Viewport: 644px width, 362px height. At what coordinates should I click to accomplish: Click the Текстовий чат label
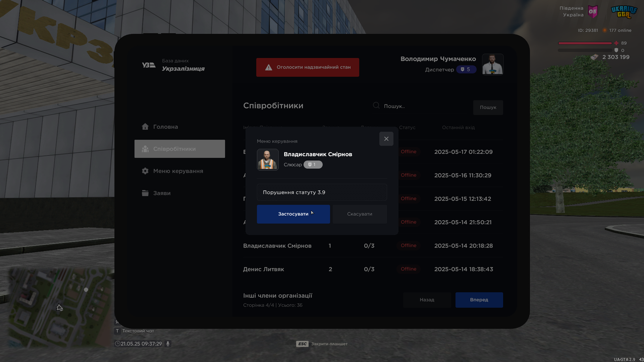138,331
